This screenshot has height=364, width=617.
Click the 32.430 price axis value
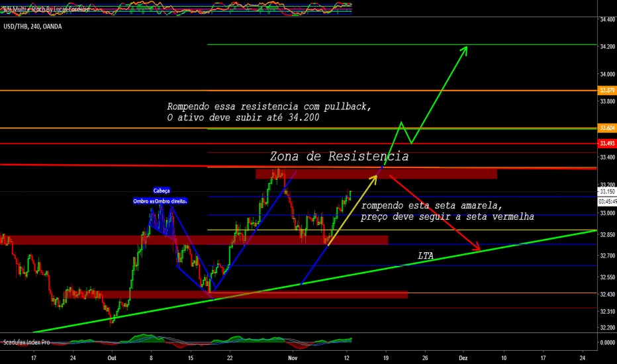[608, 295]
